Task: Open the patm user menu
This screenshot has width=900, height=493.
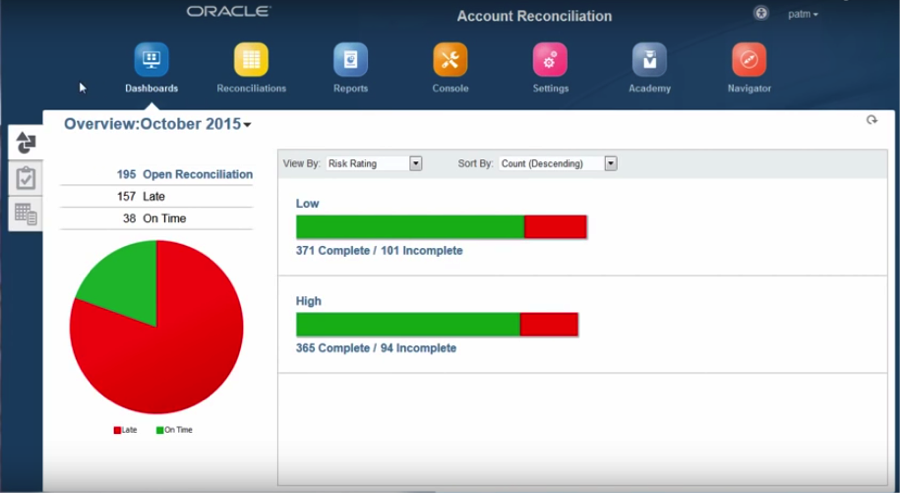Action: point(803,14)
